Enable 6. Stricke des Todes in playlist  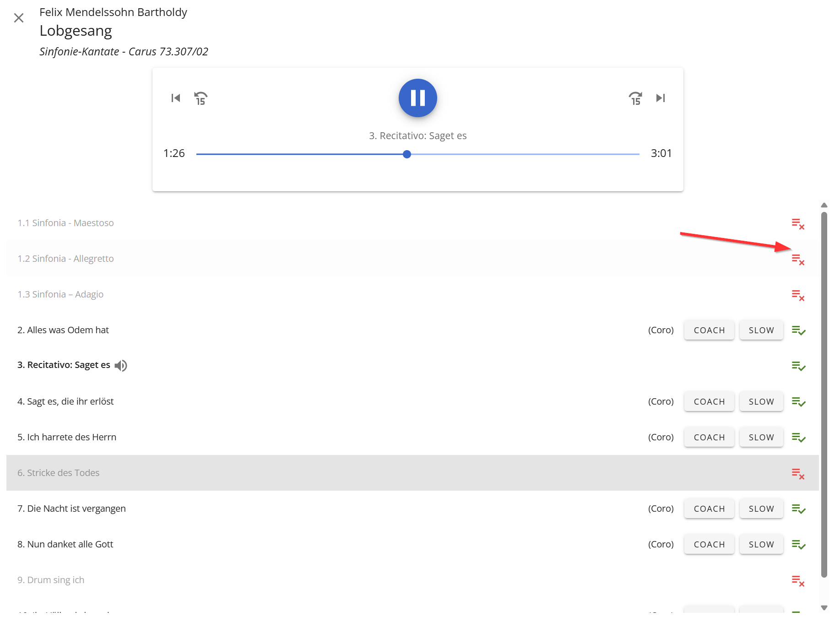click(x=798, y=473)
